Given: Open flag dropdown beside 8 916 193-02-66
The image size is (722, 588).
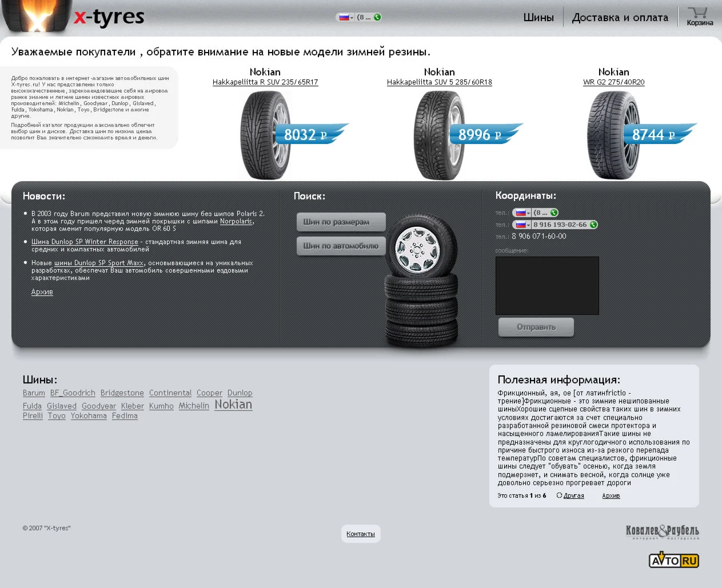Looking at the screenshot, I should (x=522, y=225).
